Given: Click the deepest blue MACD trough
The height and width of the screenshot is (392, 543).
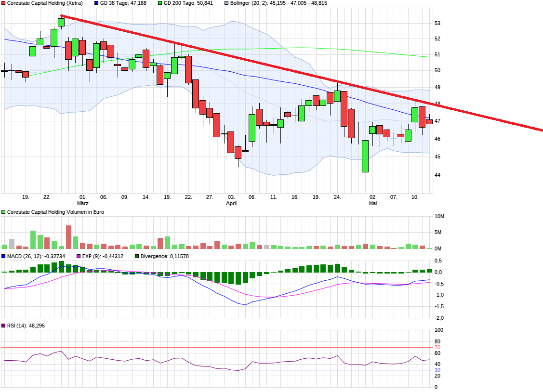Looking at the screenshot, I should (246, 304).
